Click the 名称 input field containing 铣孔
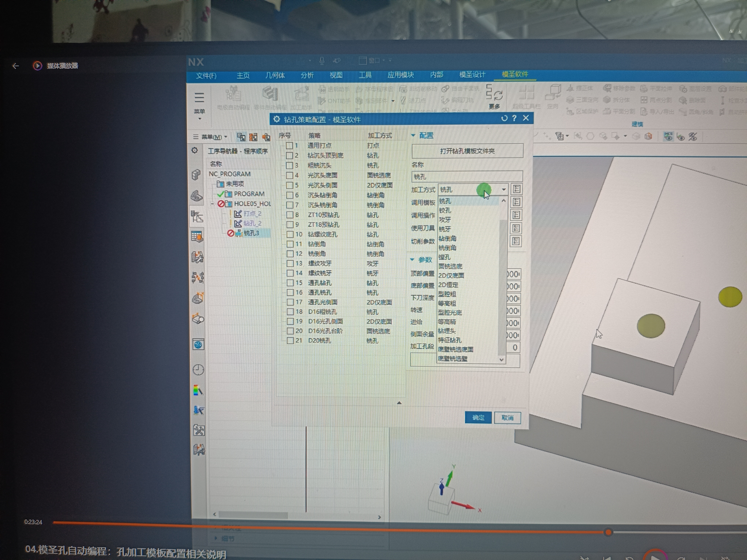 coord(467,176)
